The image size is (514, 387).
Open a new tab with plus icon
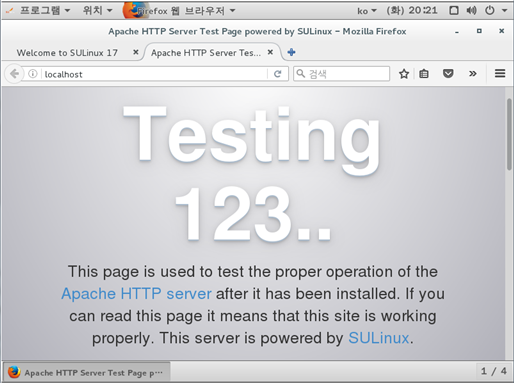291,52
